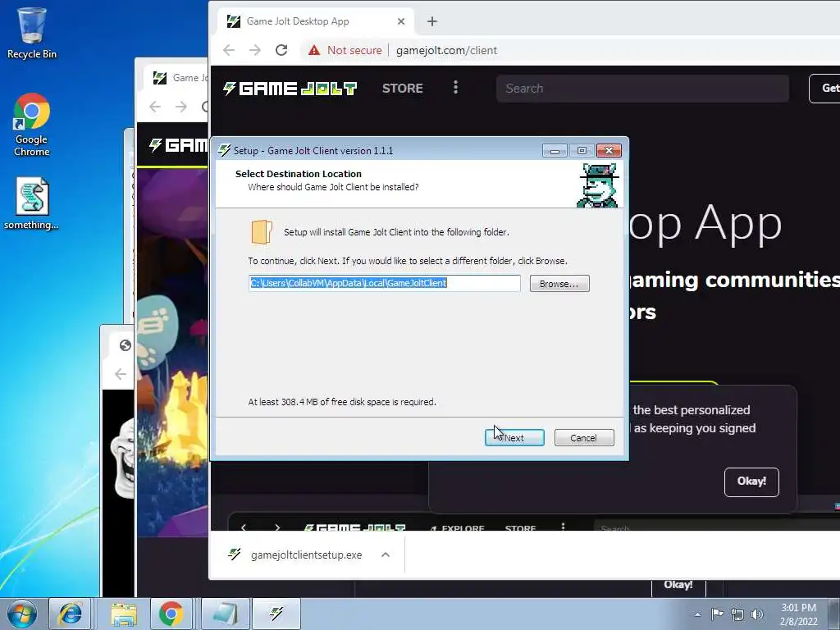This screenshot has height=630, width=840.
Task: Go back in the front Chrome window
Action: (229, 50)
